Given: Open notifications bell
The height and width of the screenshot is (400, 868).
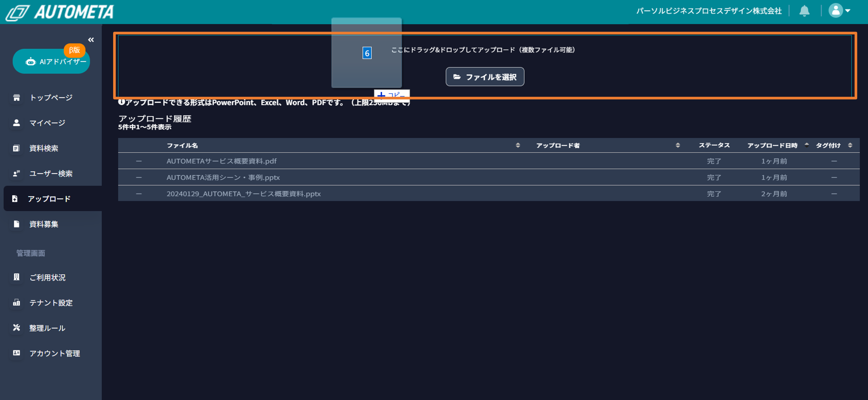Looking at the screenshot, I should pos(804,11).
